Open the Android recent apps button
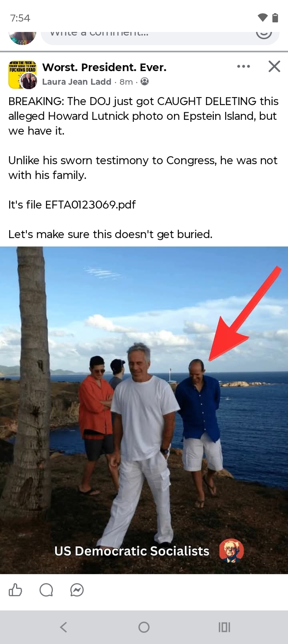288x644 pixels. pyautogui.click(x=224, y=627)
